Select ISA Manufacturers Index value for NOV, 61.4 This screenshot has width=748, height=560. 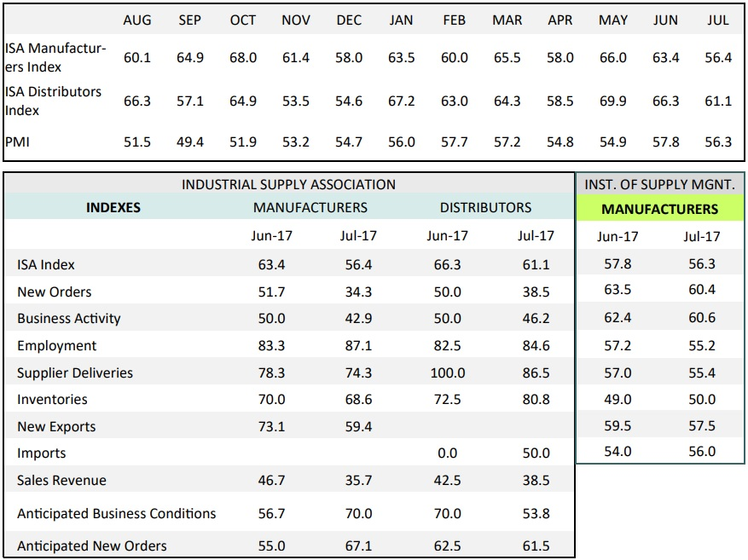click(x=296, y=58)
